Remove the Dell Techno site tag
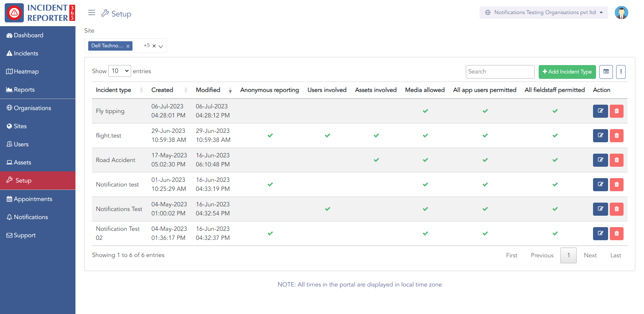644x314 pixels. [x=128, y=46]
